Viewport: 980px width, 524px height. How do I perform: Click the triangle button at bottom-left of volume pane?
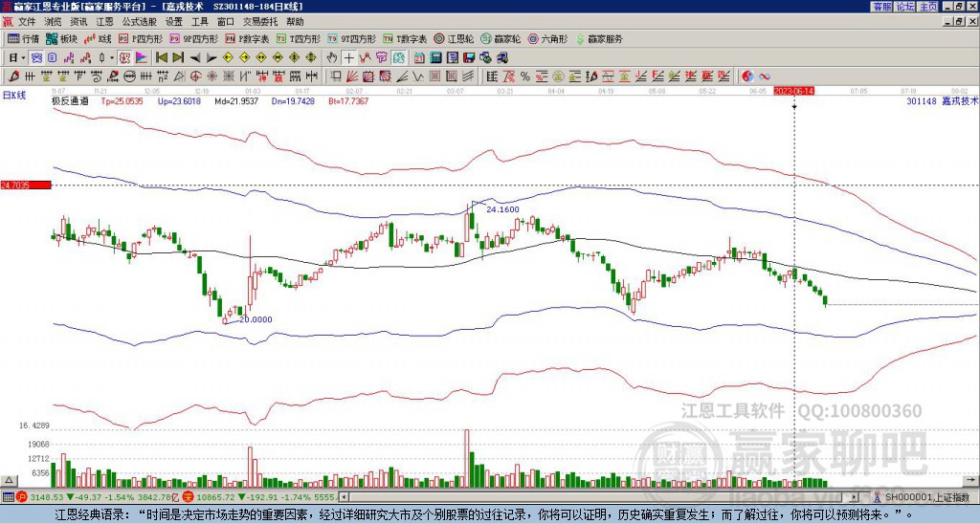(x=8, y=480)
